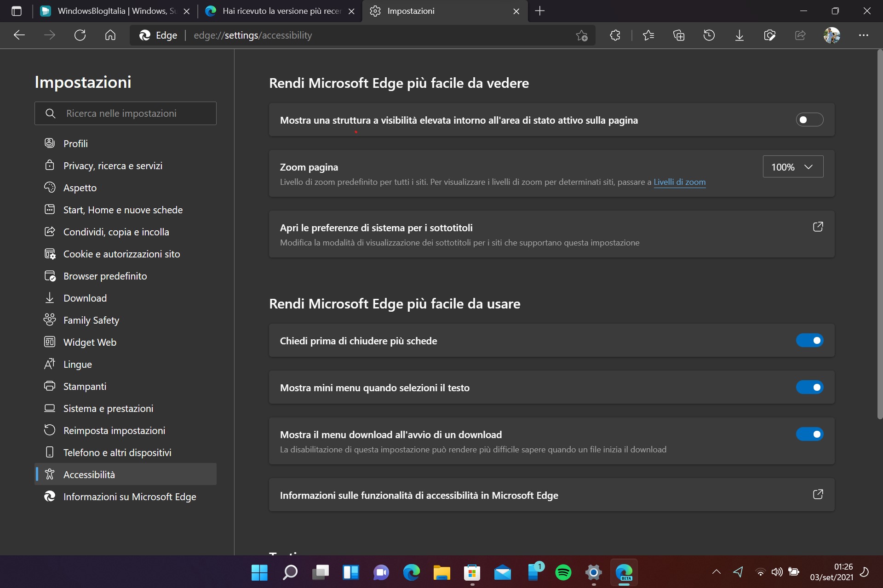Open the Collections icon
The height and width of the screenshot is (588, 883).
(x=679, y=35)
